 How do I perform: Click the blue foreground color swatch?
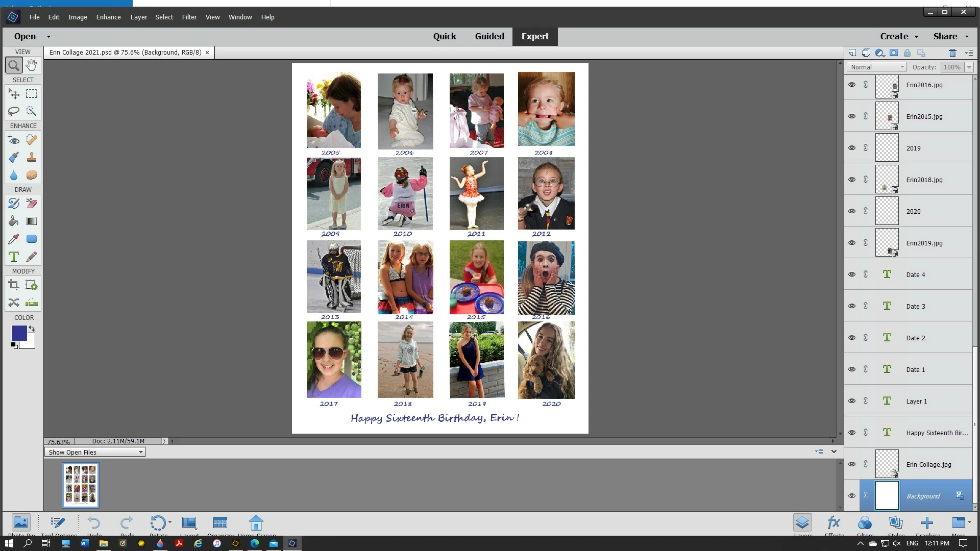click(x=19, y=333)
